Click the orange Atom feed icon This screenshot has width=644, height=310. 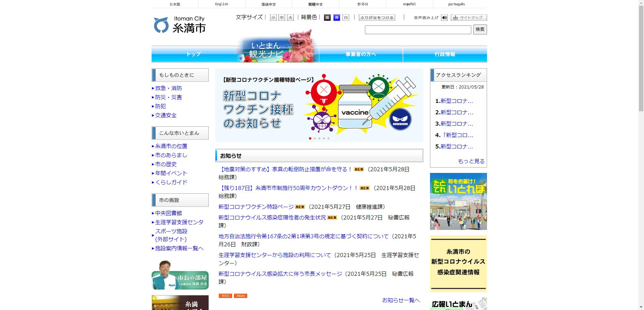point(240,296)
